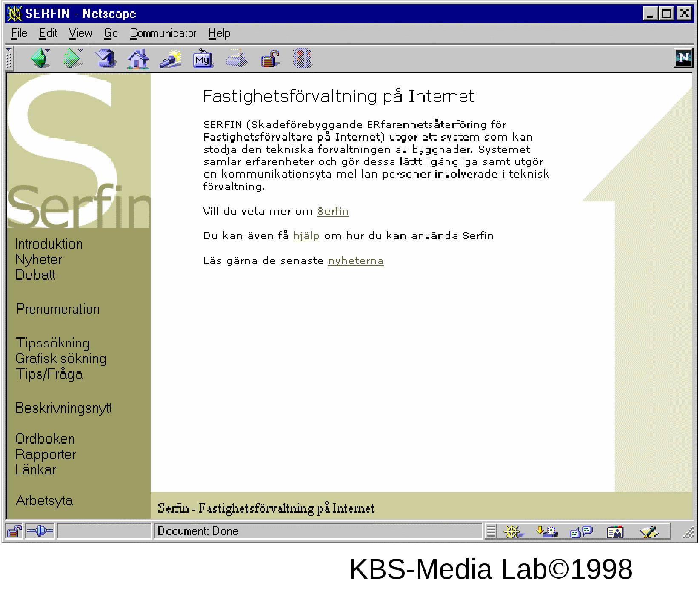The width and height of the screenshot is (700, 600).
Task: Open Ordboken in the sidebar
Action: (x=45, y=439)
